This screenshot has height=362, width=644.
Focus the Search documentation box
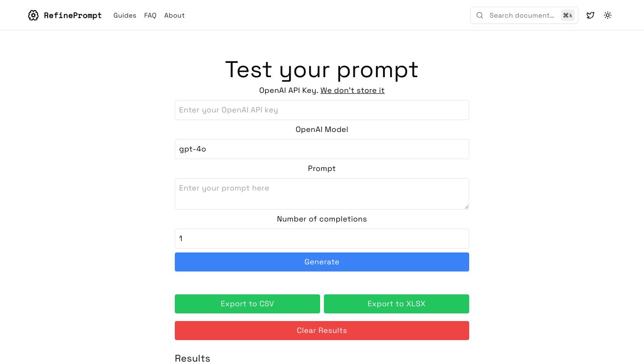[x=522, y=15]
